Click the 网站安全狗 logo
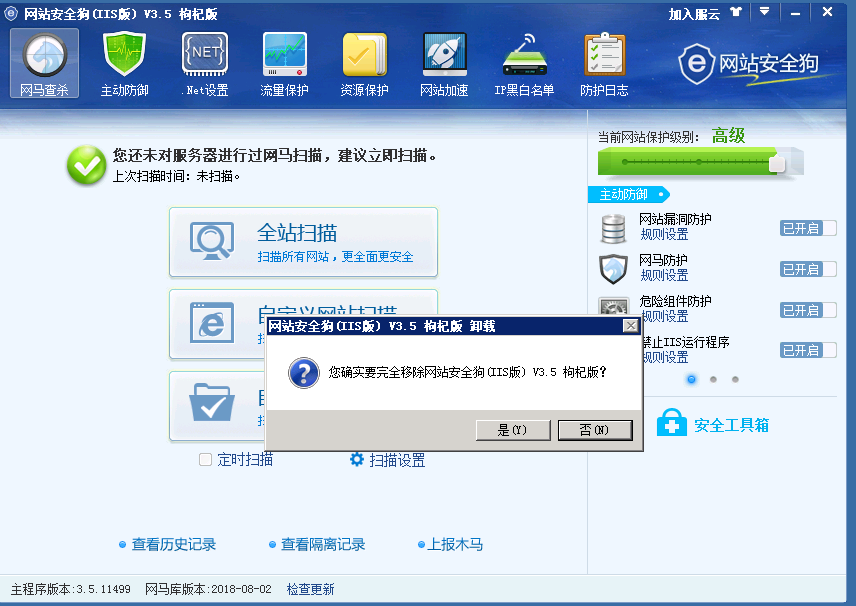Screen dimensions: 856x606 pos(749,64)
